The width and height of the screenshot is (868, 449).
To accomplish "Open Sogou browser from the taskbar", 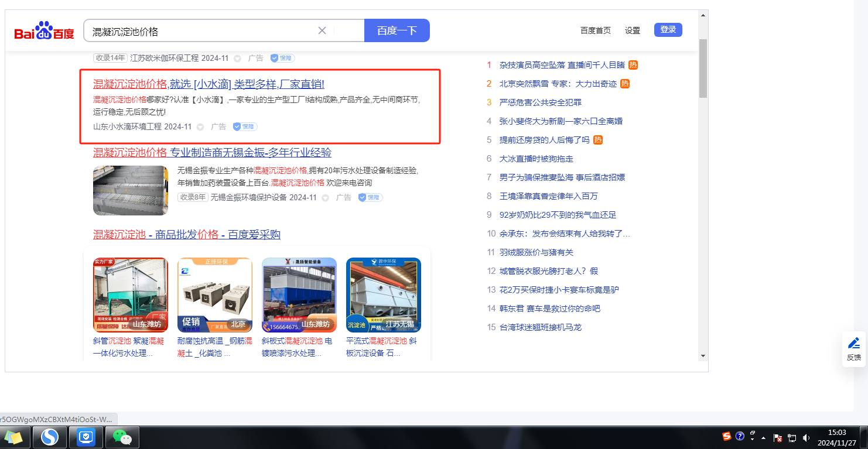I will (49, 437).
